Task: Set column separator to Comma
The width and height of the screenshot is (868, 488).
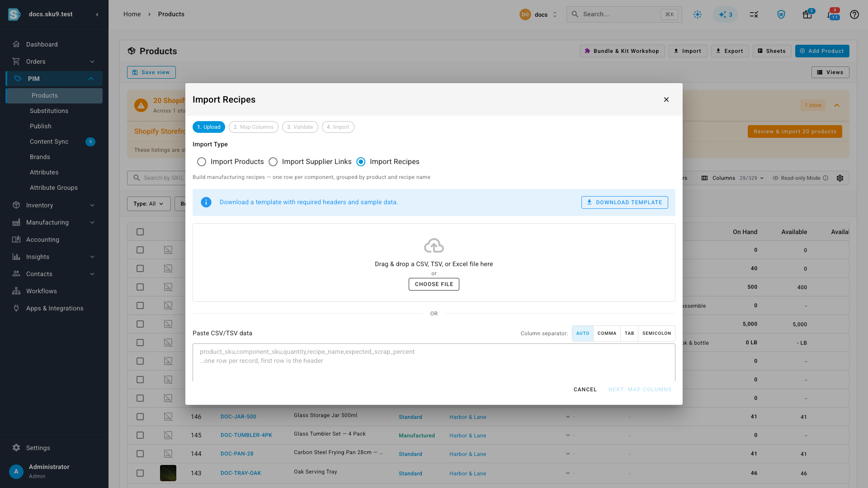Action: pos(607,333)
